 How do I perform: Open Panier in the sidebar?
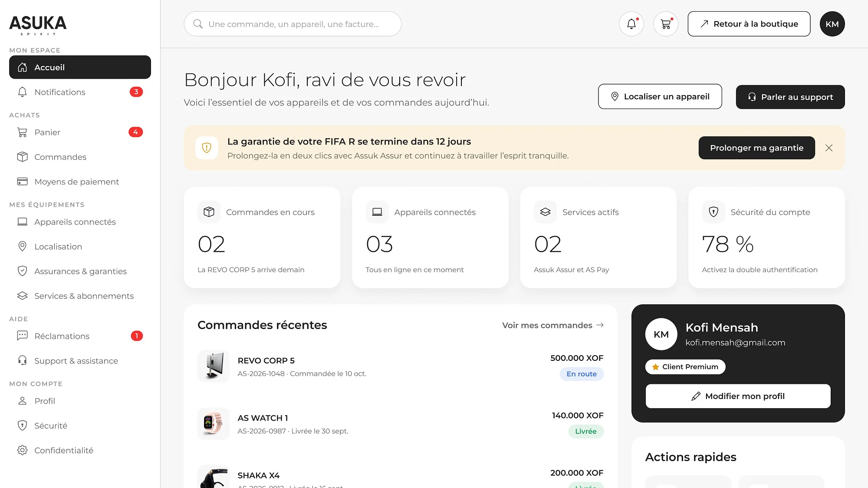80,132
